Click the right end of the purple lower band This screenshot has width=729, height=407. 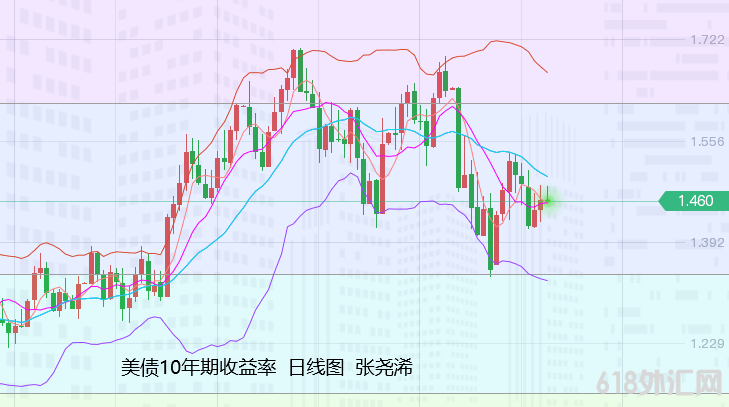pos(546,279)
